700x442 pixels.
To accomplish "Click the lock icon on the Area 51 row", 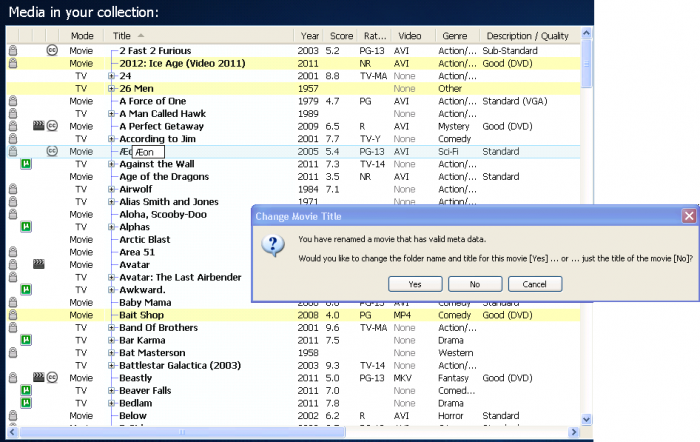I will (x=13, y=252).
